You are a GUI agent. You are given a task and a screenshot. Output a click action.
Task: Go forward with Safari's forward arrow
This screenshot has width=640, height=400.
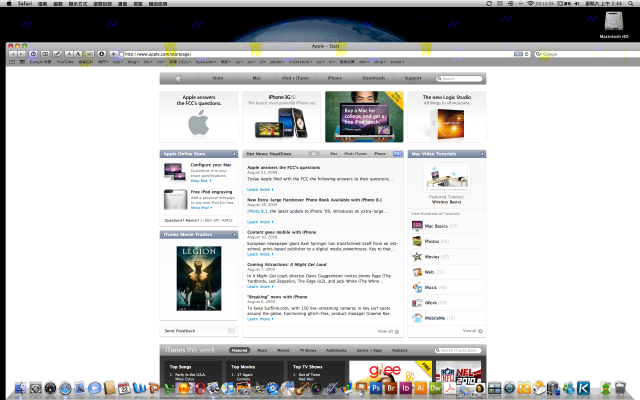tap(21, 54)
